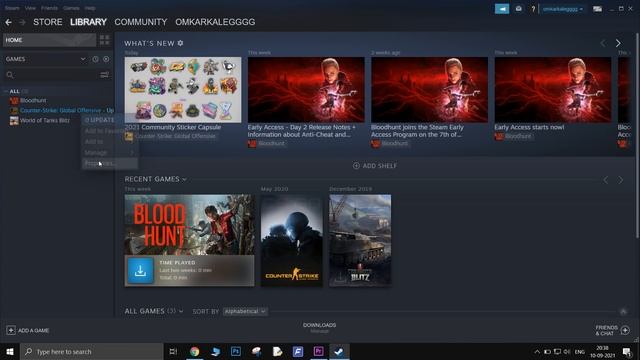Choose Properties in the context menu

point(110,163)
